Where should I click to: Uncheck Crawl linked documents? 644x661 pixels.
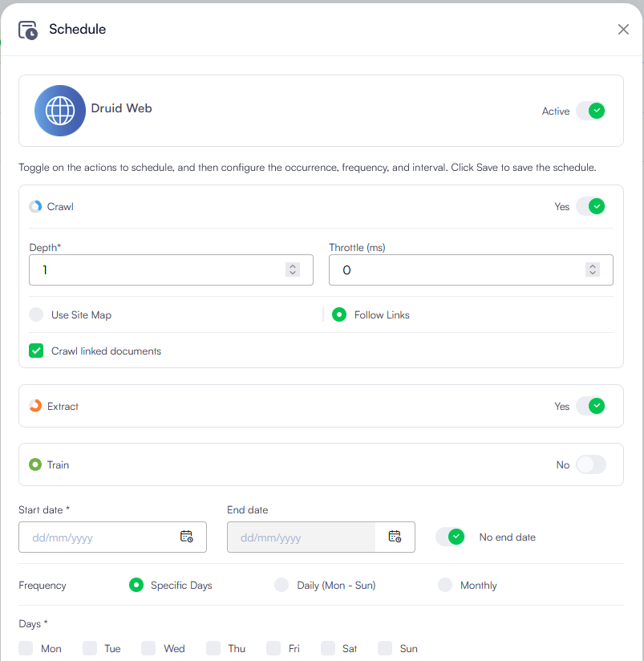(x=36, y=351)
